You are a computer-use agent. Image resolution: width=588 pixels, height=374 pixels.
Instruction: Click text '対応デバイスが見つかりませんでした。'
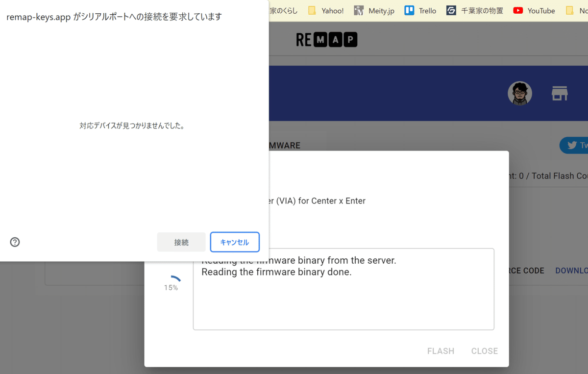pyautogui.click(x=132, y=126)
